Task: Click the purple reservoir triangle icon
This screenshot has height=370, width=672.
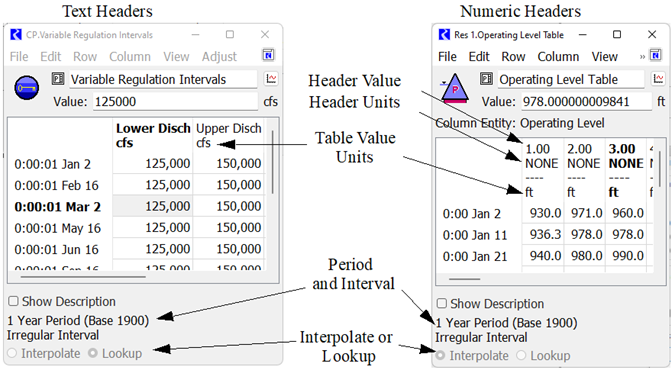Action: pyautogui.click(x=454, y=88)
